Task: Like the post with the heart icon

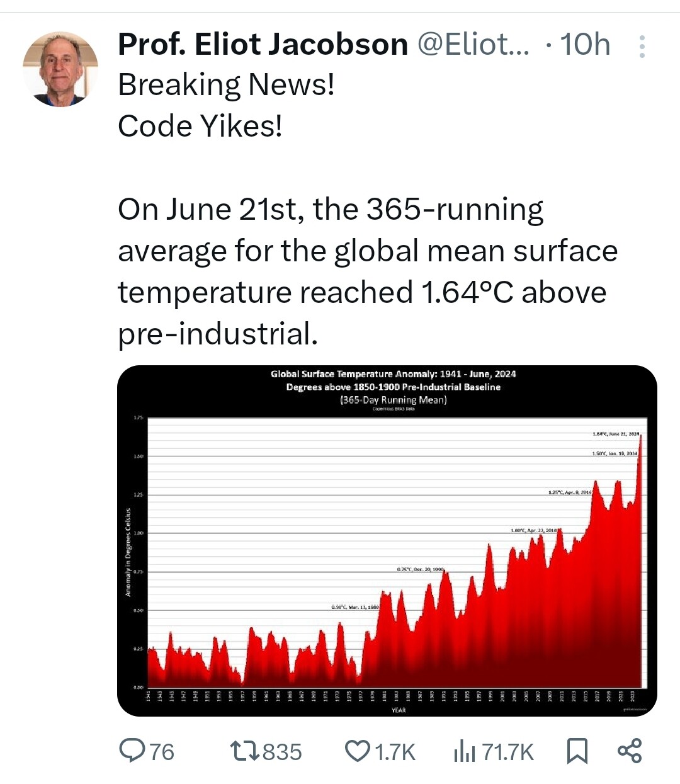Action: click(x=358, y=751)
